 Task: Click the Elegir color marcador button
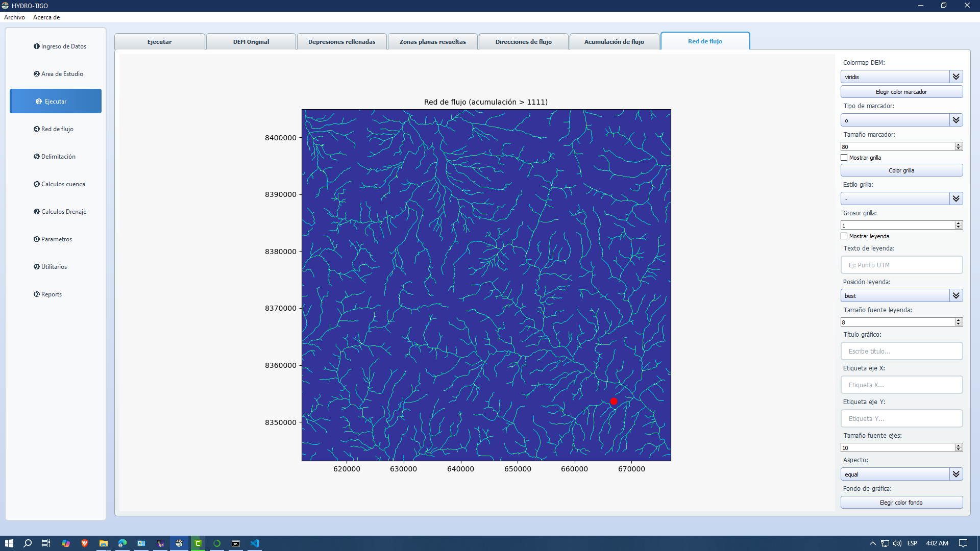901,92
